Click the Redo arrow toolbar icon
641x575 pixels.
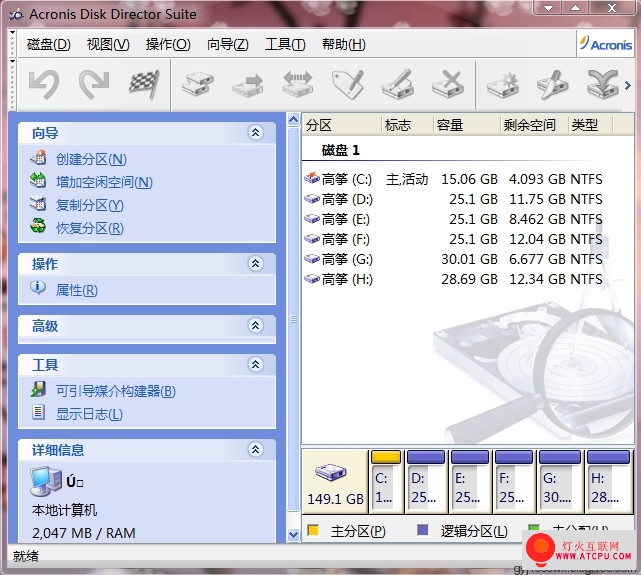coord(94,85)
